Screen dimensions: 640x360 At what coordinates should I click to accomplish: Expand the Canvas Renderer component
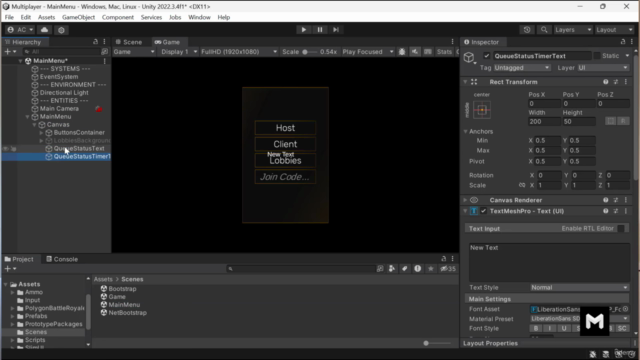(465, 200)
